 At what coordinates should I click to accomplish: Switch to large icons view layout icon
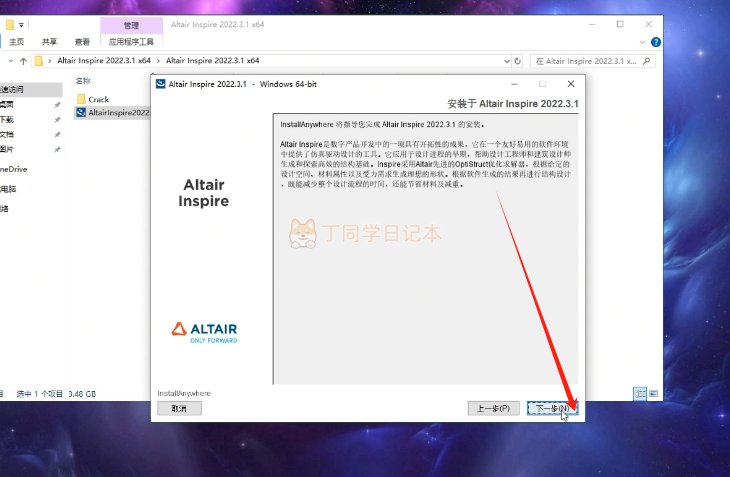[x=654, y=394]
